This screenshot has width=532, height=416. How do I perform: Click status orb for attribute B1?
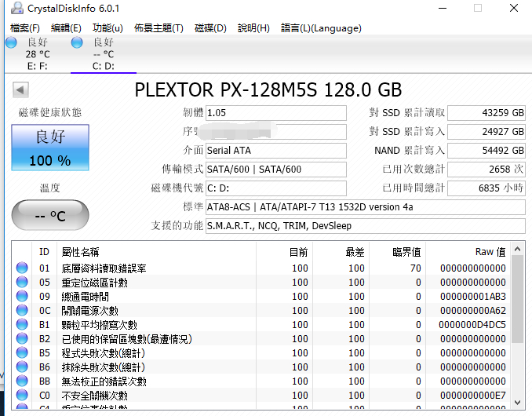coord(22,324)
